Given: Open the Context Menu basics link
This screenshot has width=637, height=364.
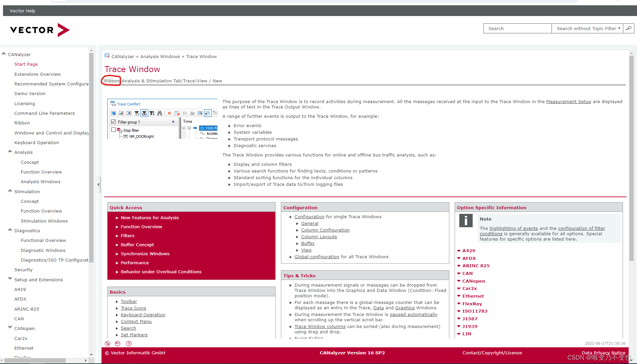Looking at the screenshot, I should point(136,321).
